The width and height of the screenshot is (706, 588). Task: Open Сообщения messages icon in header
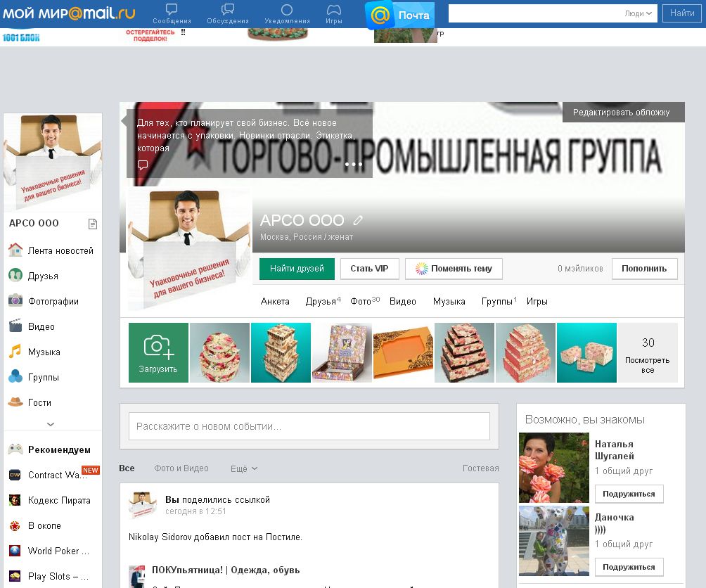[172, 11]
